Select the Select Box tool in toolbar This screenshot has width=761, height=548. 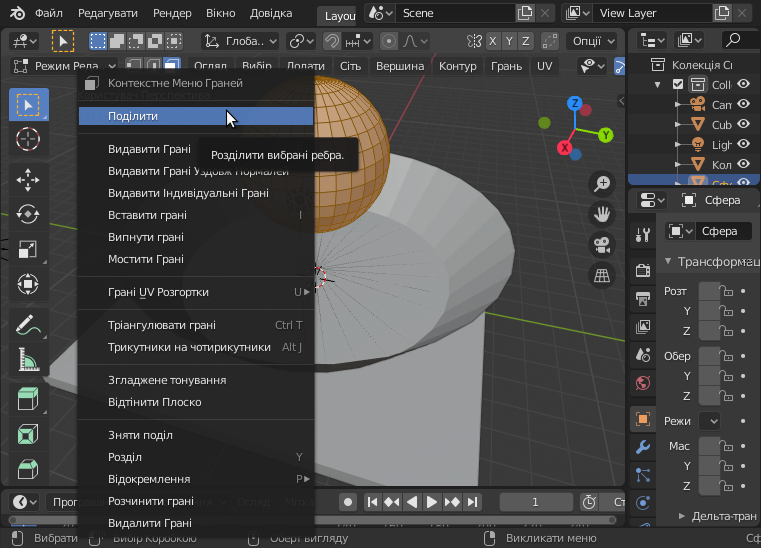[x=29, y=105]
